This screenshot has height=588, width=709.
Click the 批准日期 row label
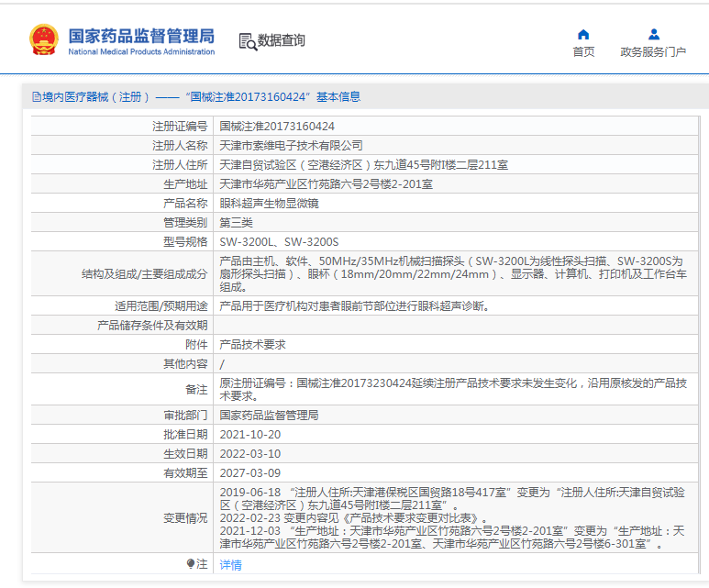click(185, 434)
